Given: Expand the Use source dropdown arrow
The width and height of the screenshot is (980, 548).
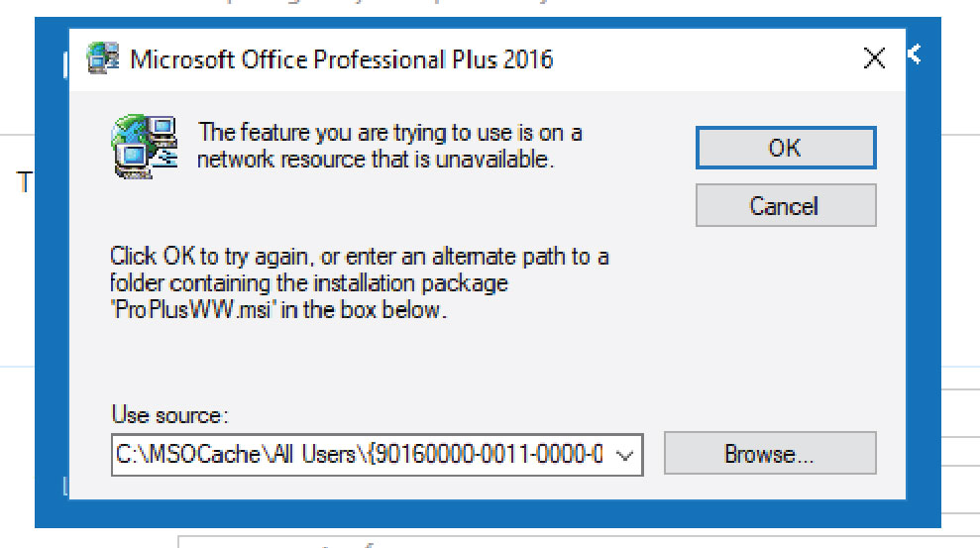Looking at the screenshot, I should [624, 455].
